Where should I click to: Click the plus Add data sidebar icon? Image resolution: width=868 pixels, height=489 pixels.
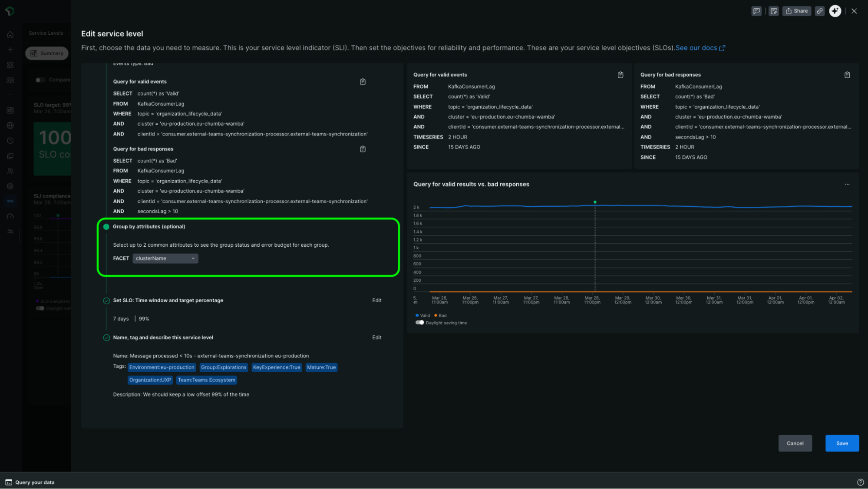(x=10, y=50)
